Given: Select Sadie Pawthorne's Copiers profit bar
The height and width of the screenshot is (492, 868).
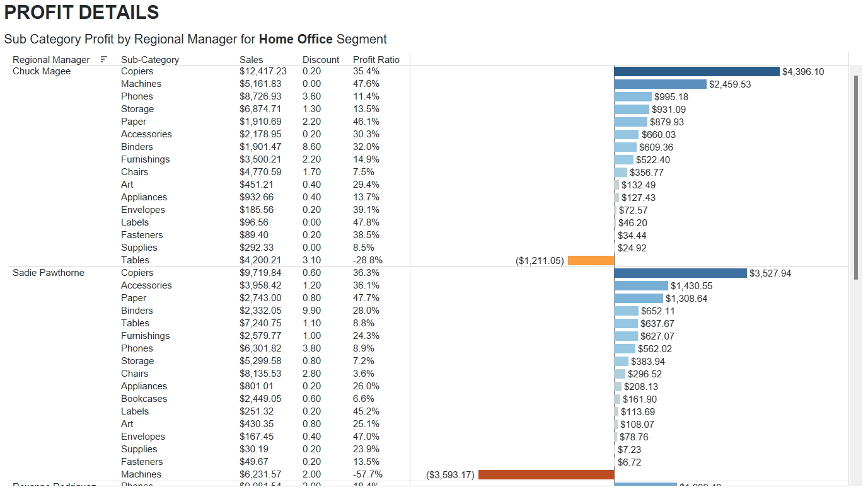Looking at the screenshot, I should (680, 273).
